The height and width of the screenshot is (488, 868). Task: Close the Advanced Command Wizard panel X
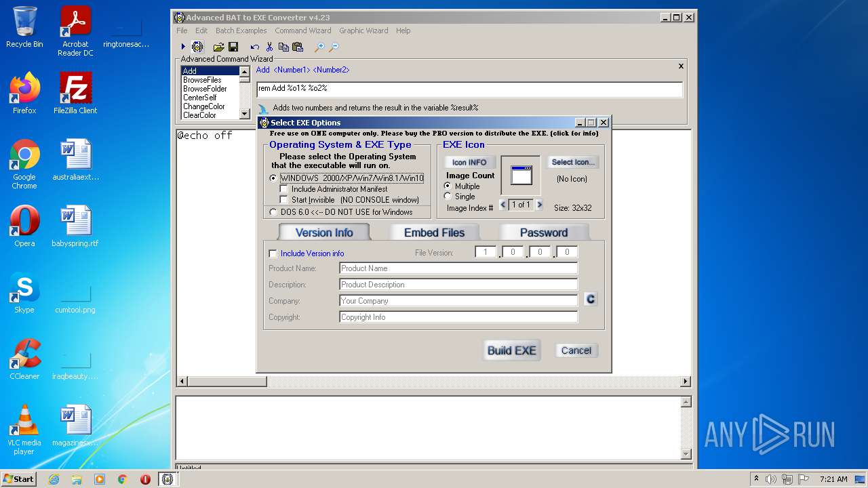(681, 66)
